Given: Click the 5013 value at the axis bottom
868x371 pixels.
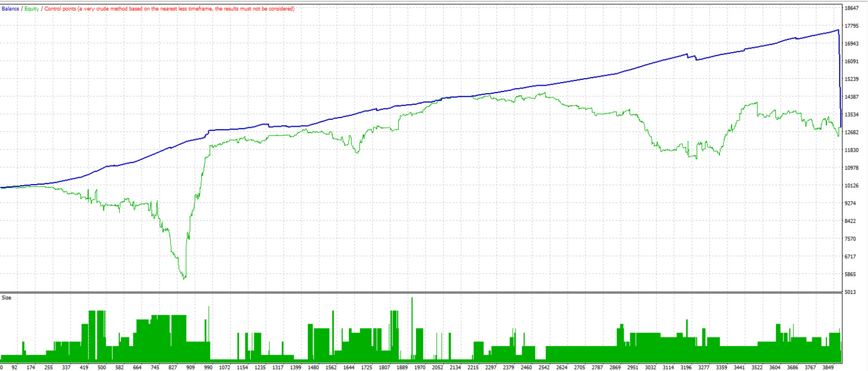Looking at the screenshot, I should click(x=851, y=292).
